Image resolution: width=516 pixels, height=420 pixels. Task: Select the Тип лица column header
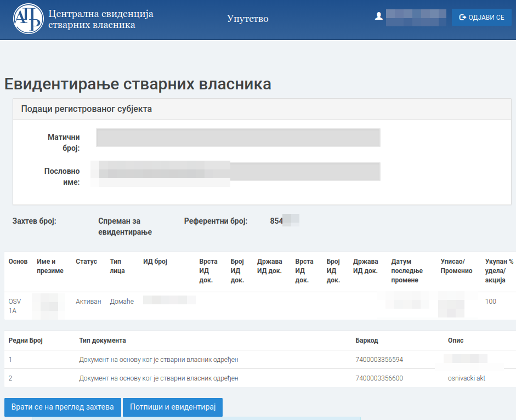point(117,266)
